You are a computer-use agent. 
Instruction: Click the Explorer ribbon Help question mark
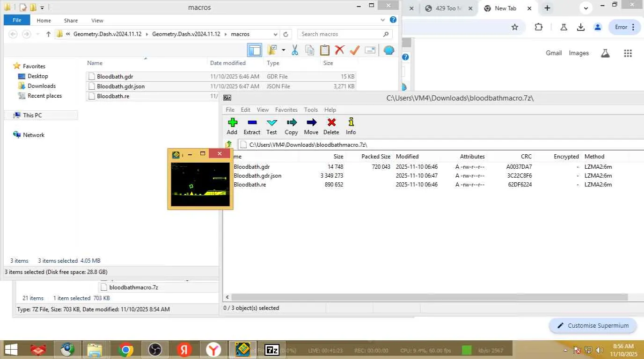click(x=393, y=20)
